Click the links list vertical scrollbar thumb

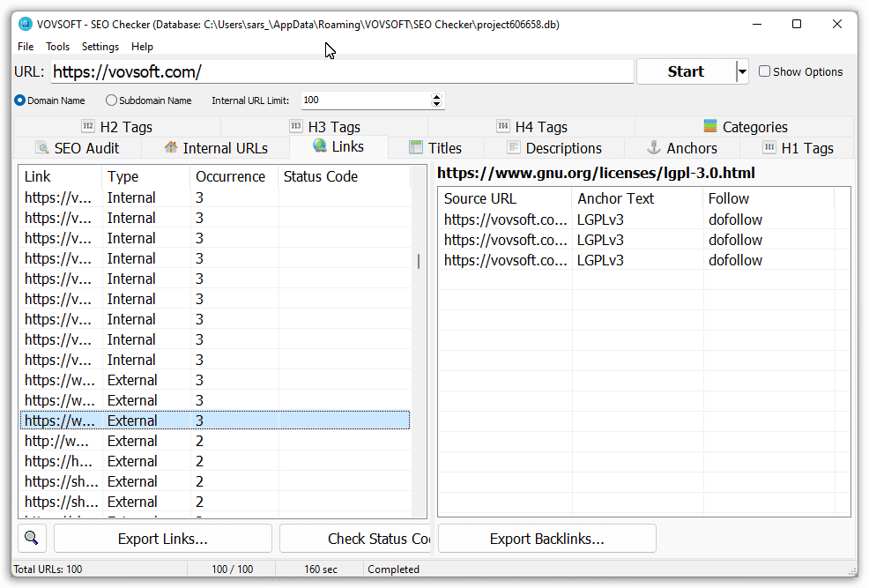tap(419, 261)
